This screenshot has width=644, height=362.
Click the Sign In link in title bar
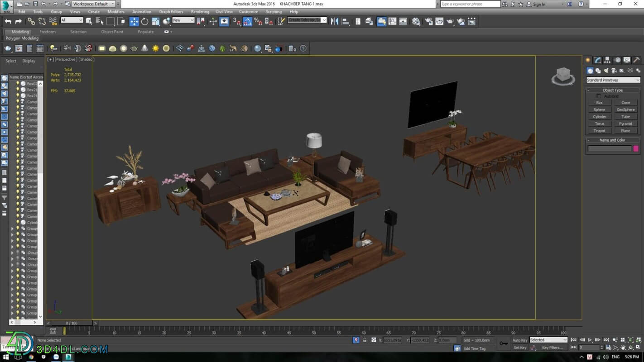point(539,4)
